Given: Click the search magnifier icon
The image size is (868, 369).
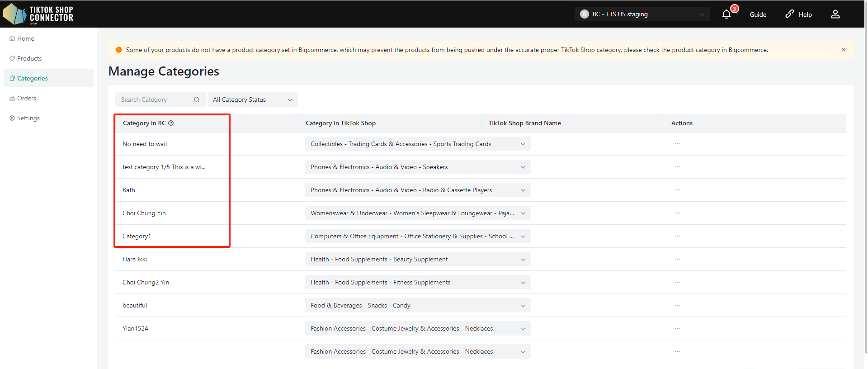Looking at the screenshot, I should tap(196, 99).
